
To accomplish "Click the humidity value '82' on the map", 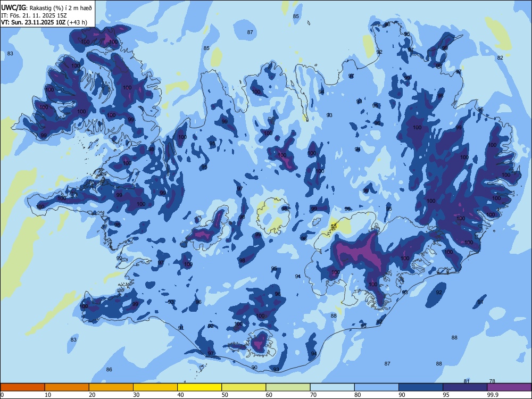I will tap(500, 57).
